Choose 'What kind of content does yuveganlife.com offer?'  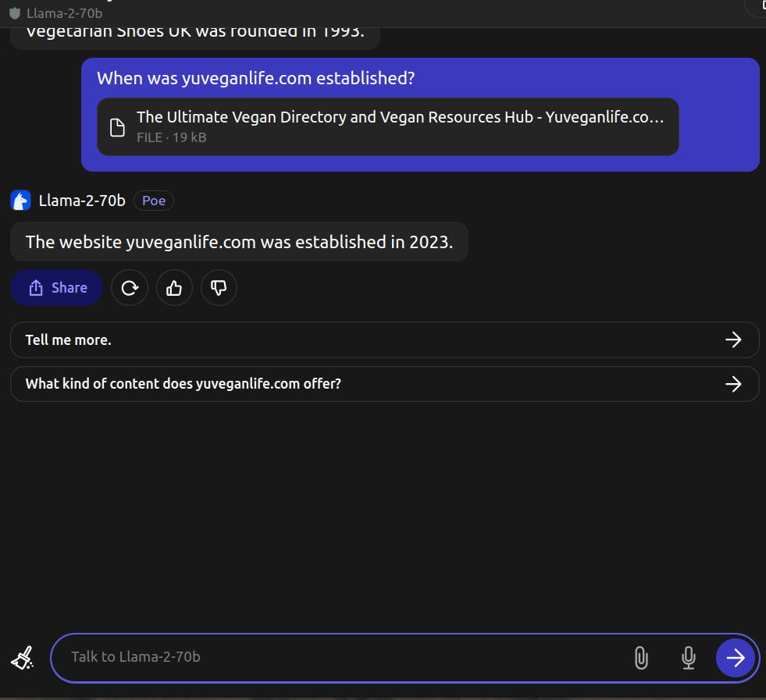point(384,384)
